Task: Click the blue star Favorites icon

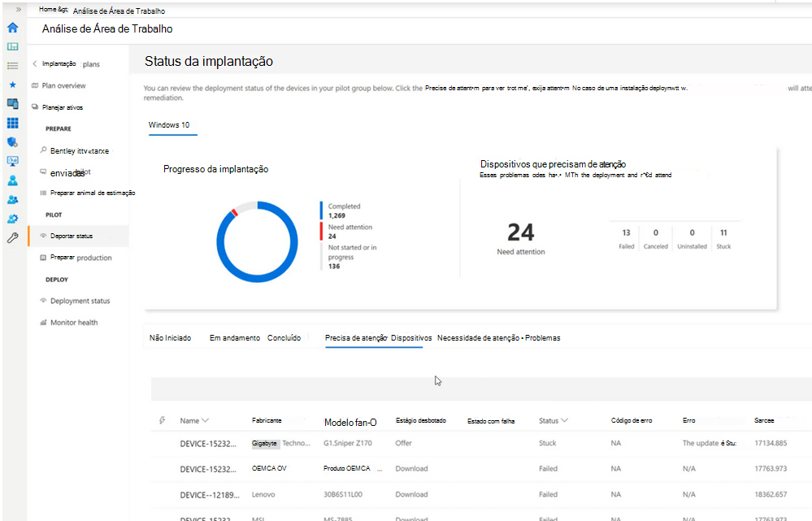Action: [x=13, y=85]
